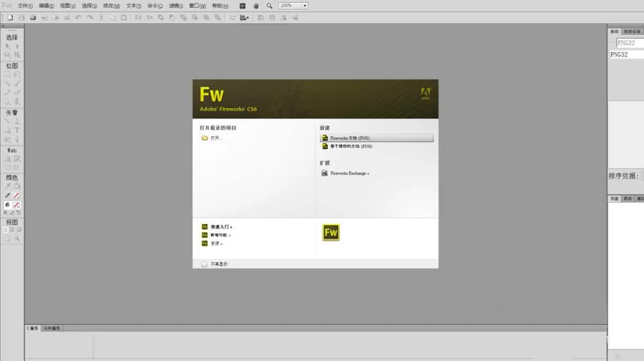Open the 命令 (Commands) menu

point(155,6)
